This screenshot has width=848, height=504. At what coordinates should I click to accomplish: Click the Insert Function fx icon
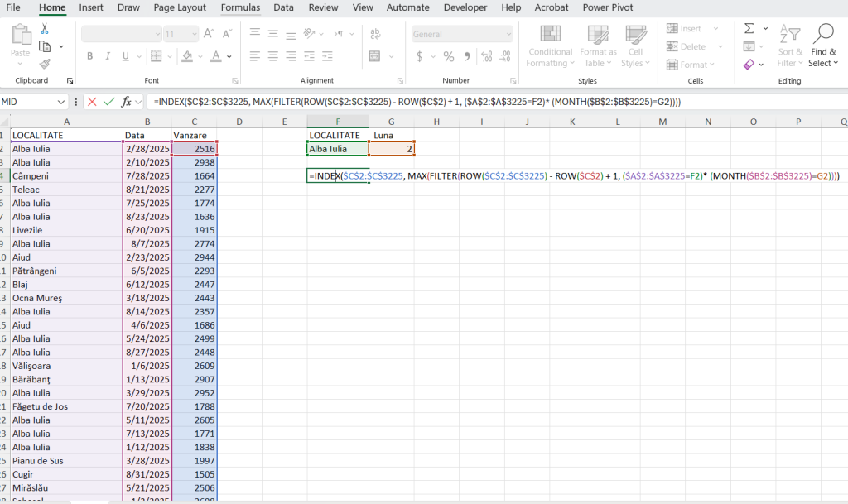(126, 102)
